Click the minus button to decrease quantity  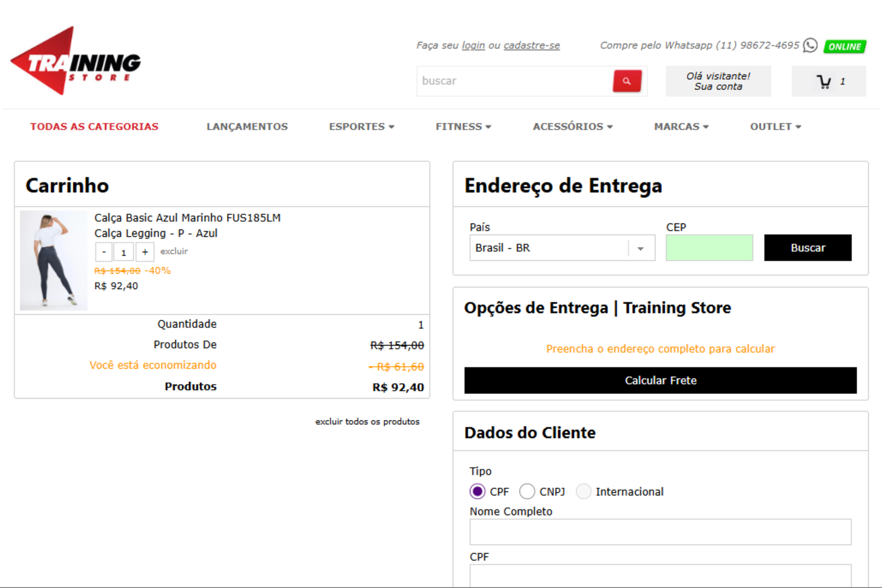click(x=104, y=252)
